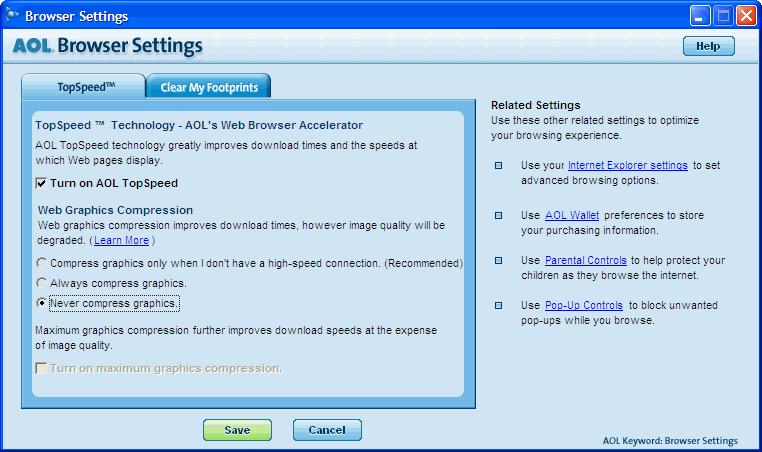The width and height of the screenshot is (762, 452).
Task: Maximize the Browser Settings window
Action: pyautogui.click(x=723, y=16)
